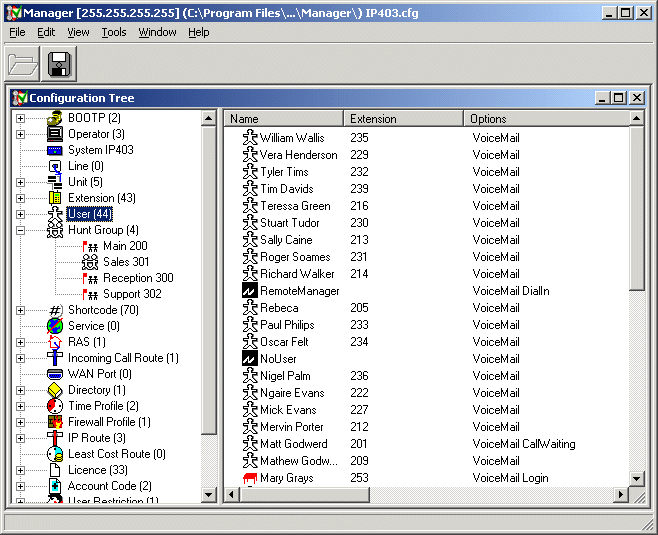Screen dimensions: 658x535
Task: Collapse the Hunt Group tree node
Action: [x=20, y=230]
